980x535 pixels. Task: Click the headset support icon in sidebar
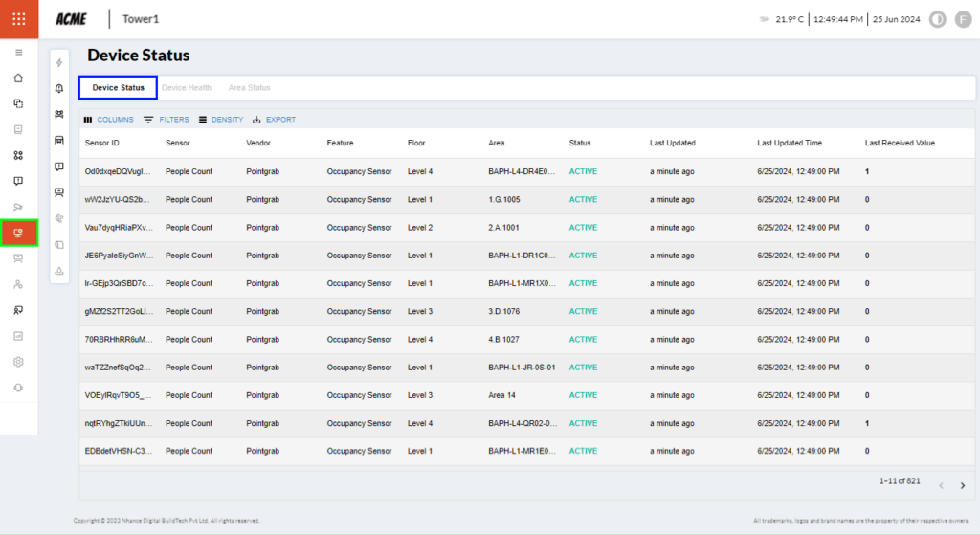point(19,388)
